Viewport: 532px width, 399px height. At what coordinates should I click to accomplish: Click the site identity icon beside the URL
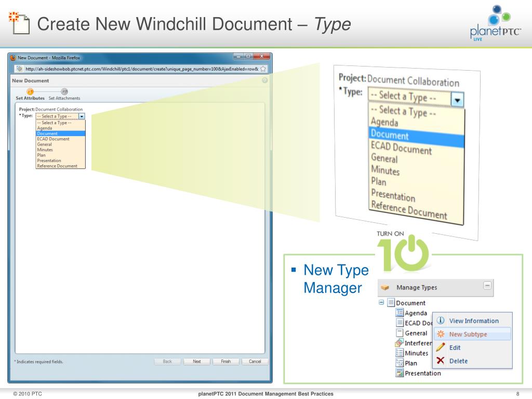[x=20, y=69]
